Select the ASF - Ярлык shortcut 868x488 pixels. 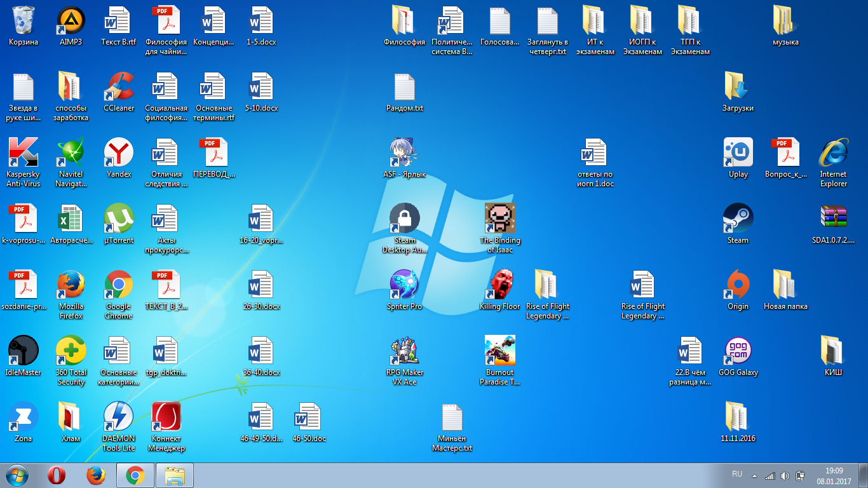405,153
